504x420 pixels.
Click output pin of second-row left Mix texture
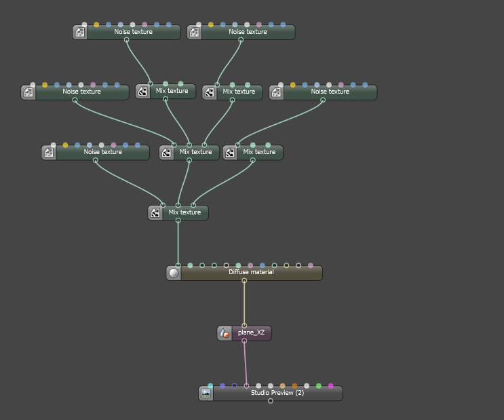(166, 99)
